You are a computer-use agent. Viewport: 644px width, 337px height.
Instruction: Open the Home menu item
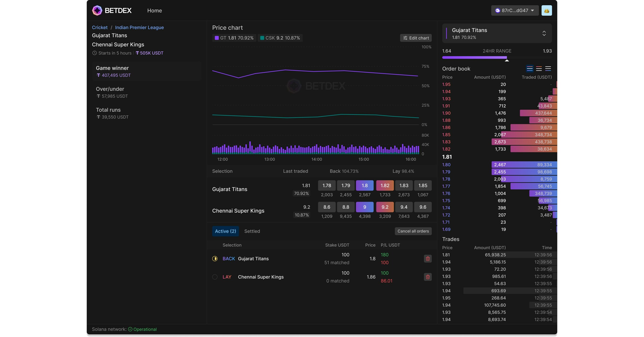click(x=155, y=10)
